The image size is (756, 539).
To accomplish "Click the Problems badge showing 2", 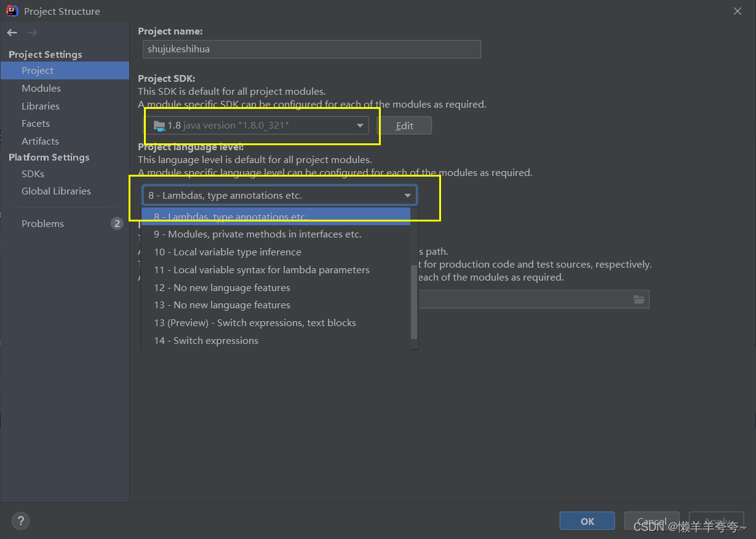I will click(x=117, y=223).
